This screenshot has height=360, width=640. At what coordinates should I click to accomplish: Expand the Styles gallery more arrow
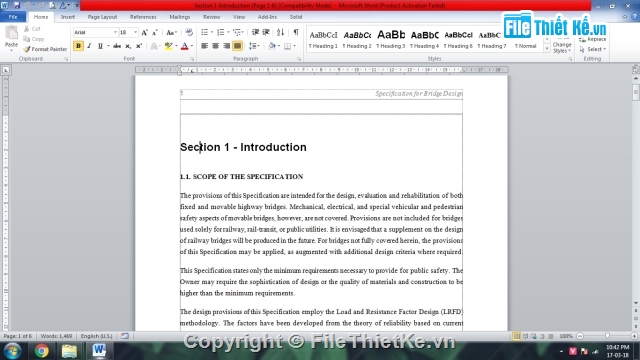click(547, 49)
